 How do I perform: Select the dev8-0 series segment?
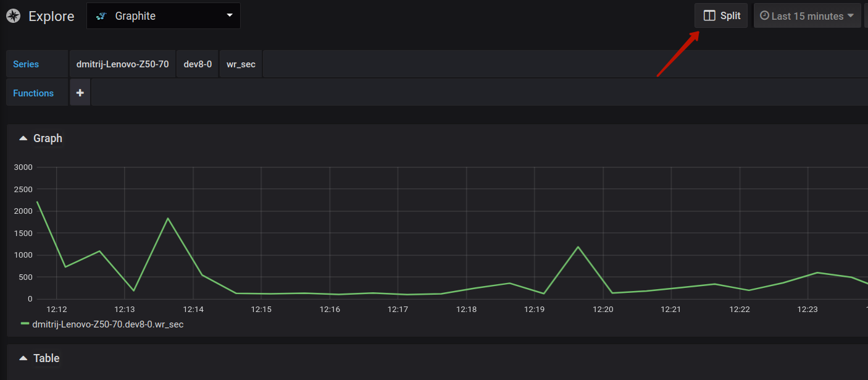click(198, 64)
